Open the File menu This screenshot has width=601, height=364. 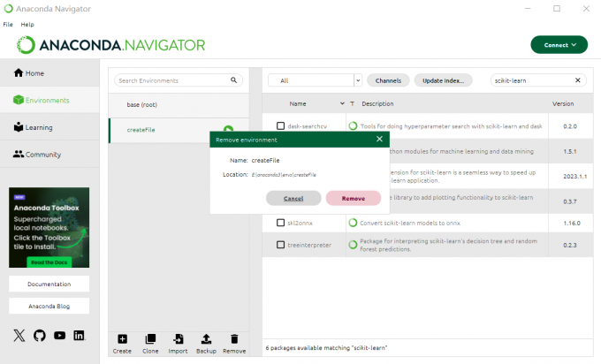[x=8, y=24]
